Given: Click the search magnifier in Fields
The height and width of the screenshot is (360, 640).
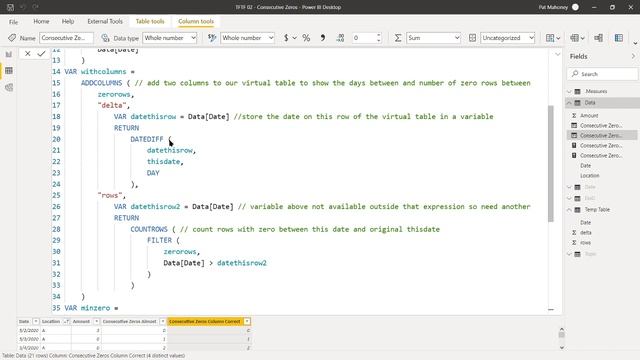Looking at the screenshot, I should pos(575,74).
